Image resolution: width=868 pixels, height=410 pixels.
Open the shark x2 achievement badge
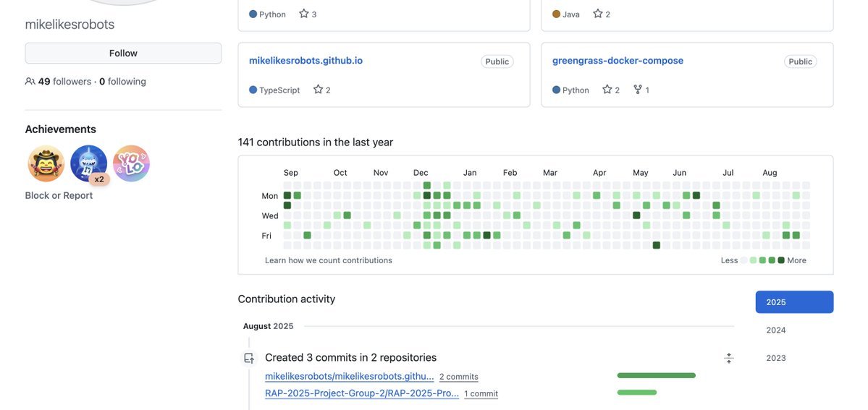pyautogui.click(x=88, y=163)
